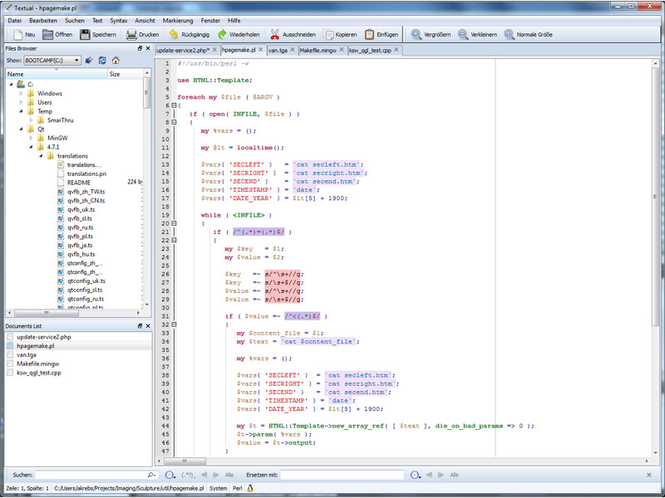
Task: Expand the Windows folder in tree
Action: pos(20,93)
